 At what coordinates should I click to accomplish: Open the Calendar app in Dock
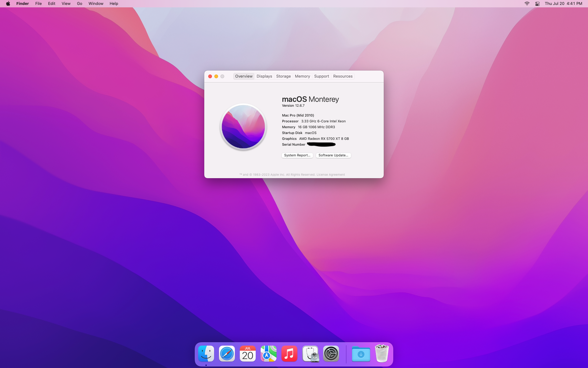(248, 354)
